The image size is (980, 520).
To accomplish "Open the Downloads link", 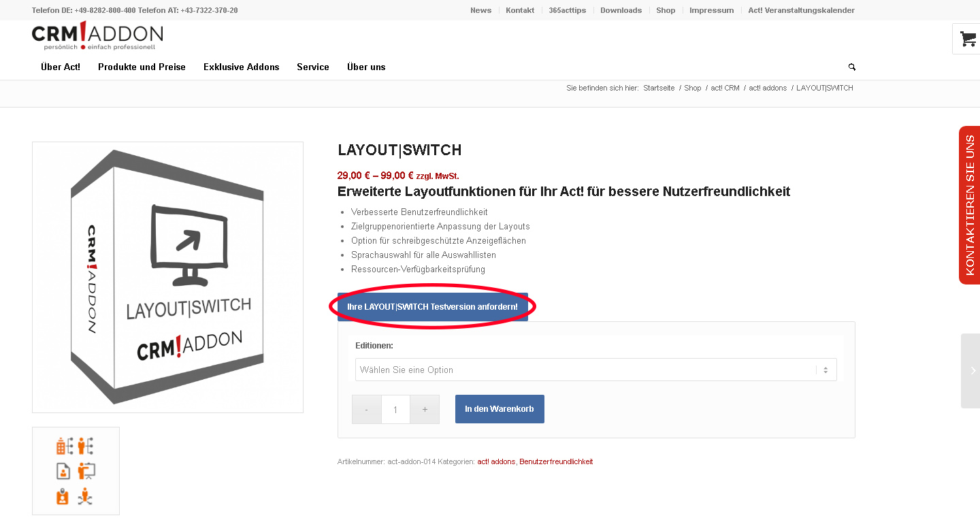I will coord(621,10).
